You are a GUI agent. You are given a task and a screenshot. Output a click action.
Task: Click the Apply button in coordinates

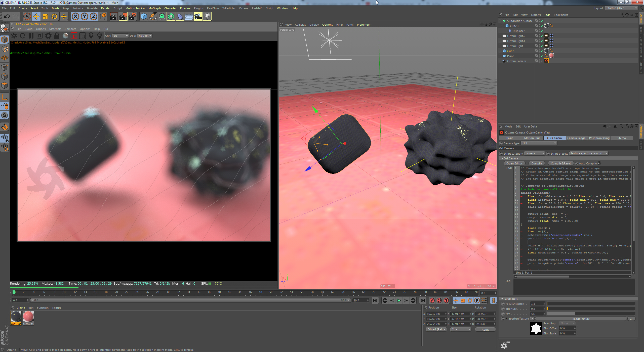(485, 329)
